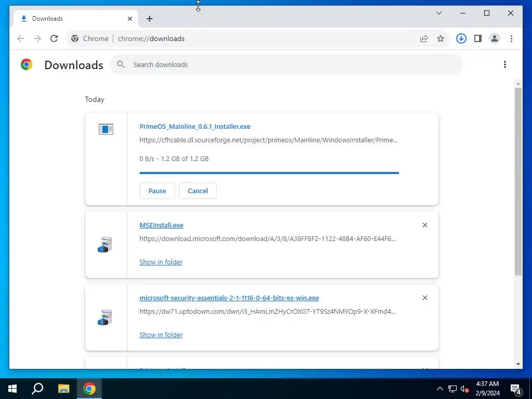
Task: Click the page vertical scrollbar thumb
Action: (518, 181)
